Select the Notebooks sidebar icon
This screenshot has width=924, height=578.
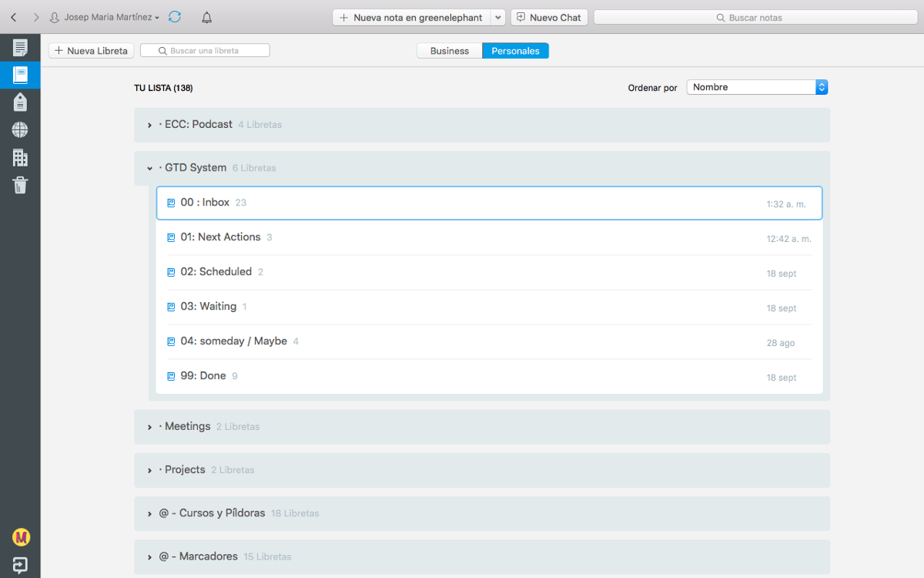[20, 75]
